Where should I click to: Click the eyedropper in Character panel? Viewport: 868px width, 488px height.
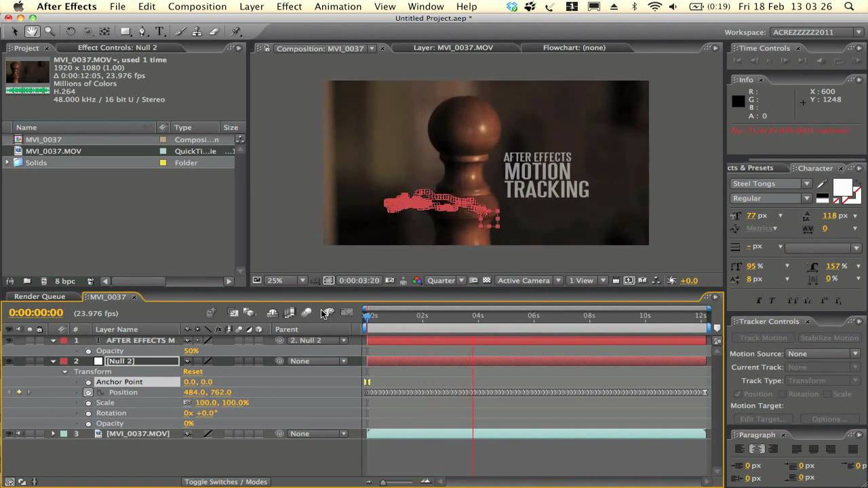click(x=823, y=184)
